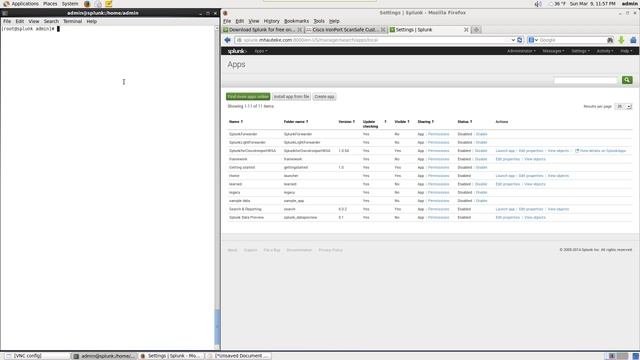Click the Firefox home icon

[633, 40]
